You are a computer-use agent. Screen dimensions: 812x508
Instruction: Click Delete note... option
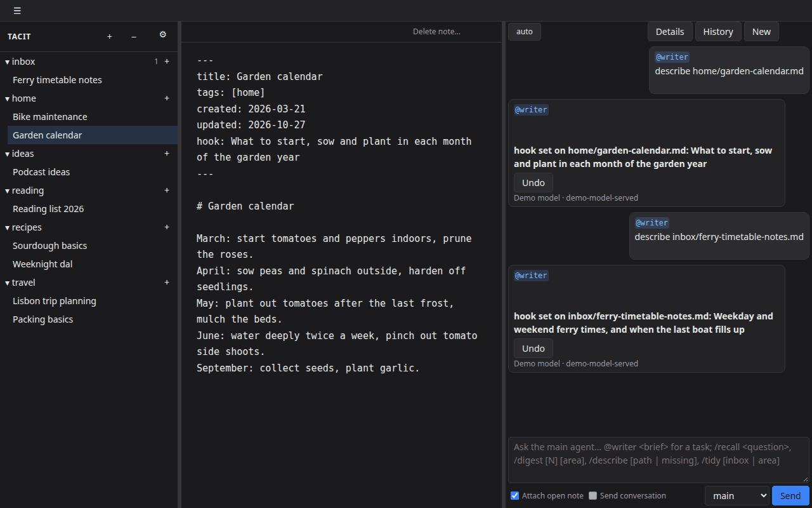pyautogui.click(x=436, y=32)
